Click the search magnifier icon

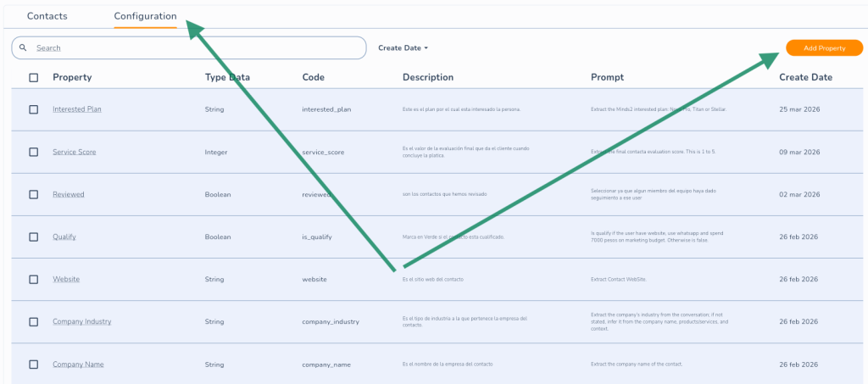tap(24, 48)
